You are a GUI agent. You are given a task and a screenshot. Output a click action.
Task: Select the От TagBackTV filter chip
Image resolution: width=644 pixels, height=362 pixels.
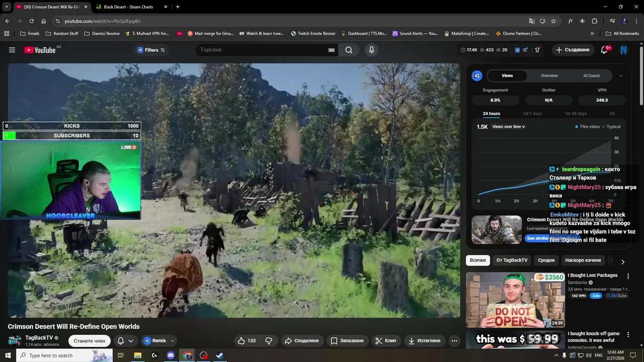[x=512, y=260]
